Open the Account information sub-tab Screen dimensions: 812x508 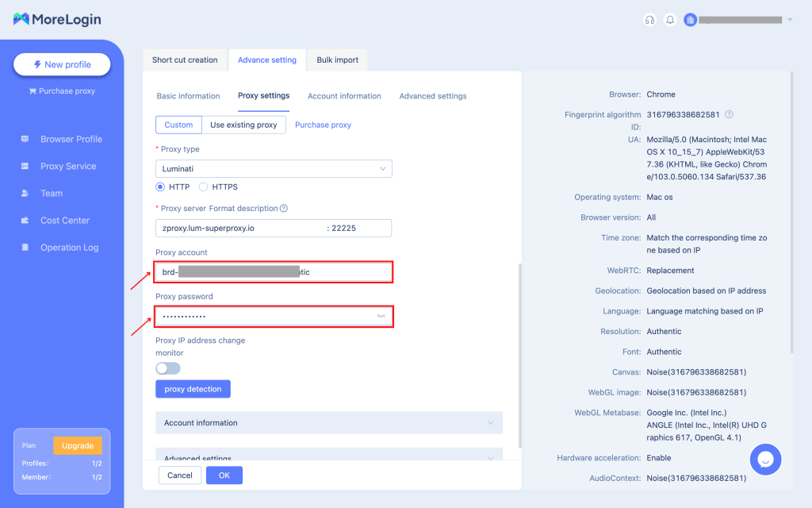pos(344,96)
